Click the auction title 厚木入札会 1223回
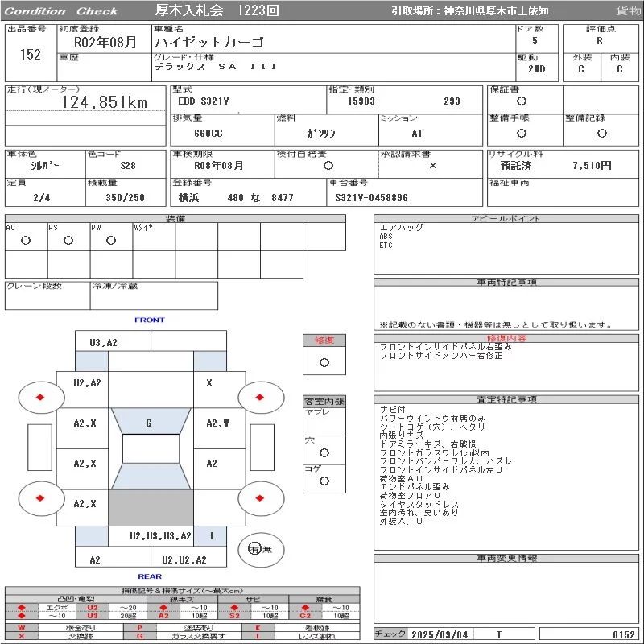 click(217, 10)
